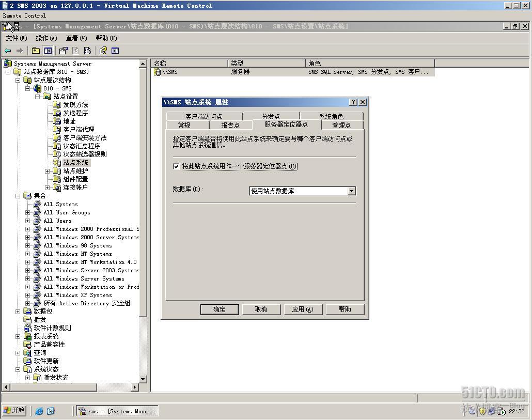The height and width of the screenshot is (420, 532).
Task: Switch to the 管理点 tab
Action: [341, 125]
